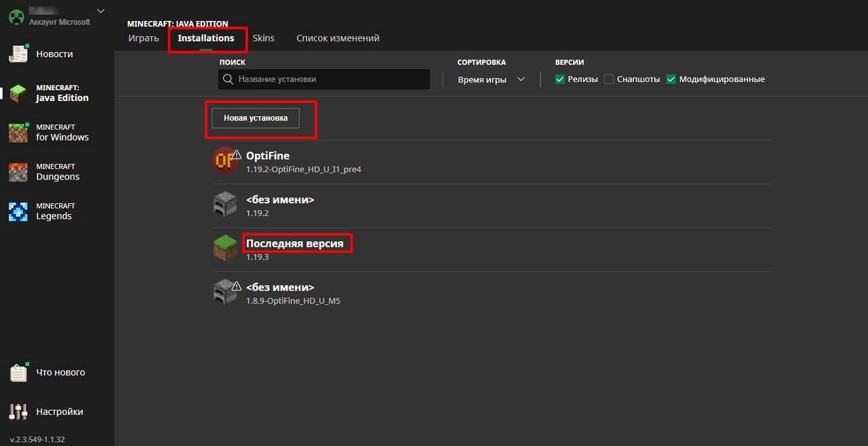
Task: Click the OptiFine installation icon
Action: click(224, 161)
